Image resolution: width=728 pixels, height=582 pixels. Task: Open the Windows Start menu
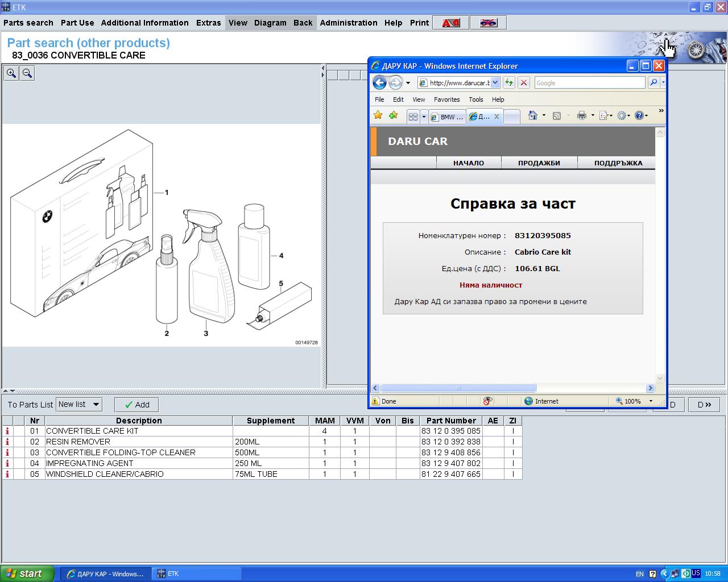pos(27,573)
